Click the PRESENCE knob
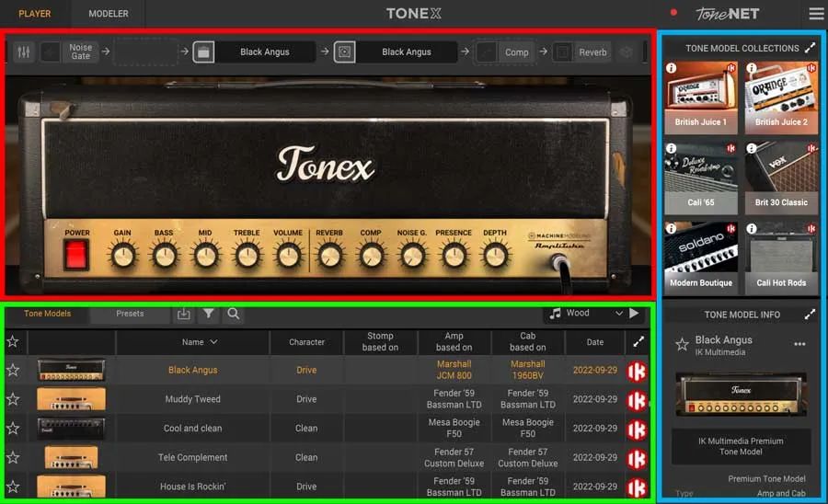Image resolution: width=828 pixels, height=504 pixels. [454, 256]
